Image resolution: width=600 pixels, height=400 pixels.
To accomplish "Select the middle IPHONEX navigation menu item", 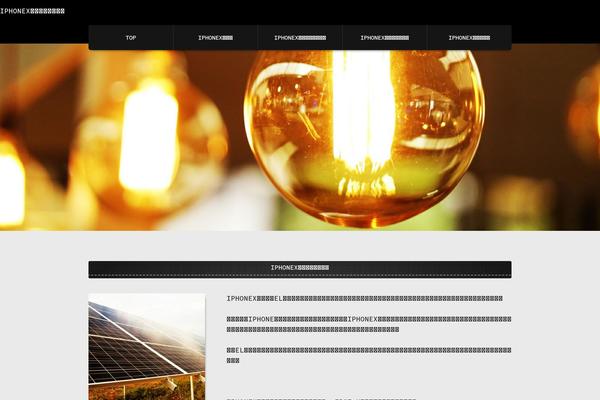I will 300,38.
